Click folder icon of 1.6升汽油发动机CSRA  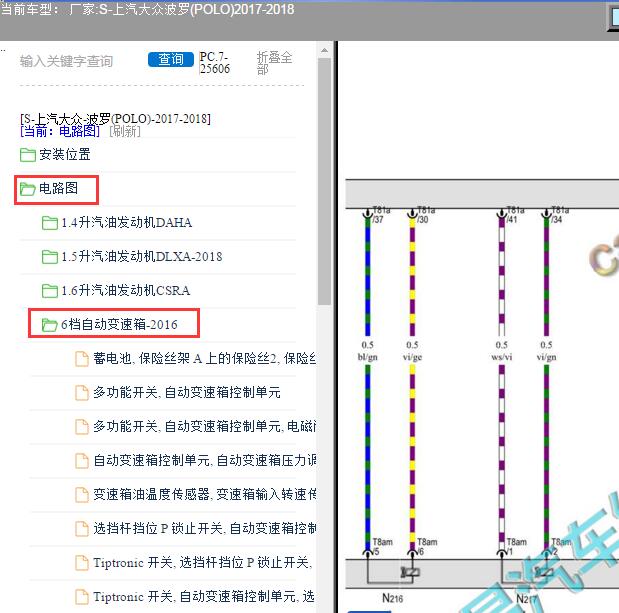point(50,291)
